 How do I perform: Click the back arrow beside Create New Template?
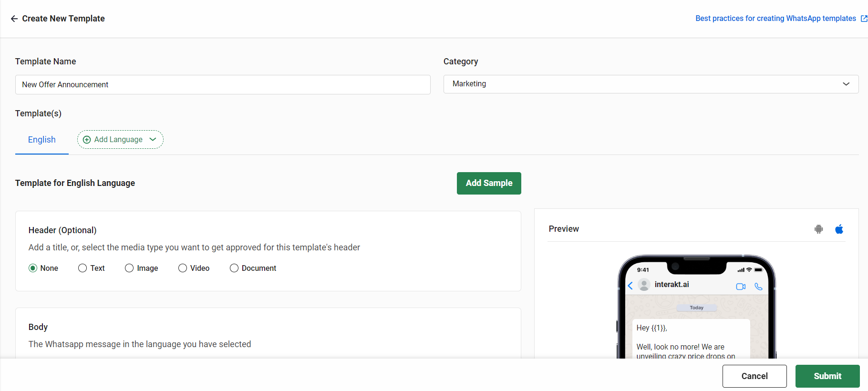[x=14, y=19]
